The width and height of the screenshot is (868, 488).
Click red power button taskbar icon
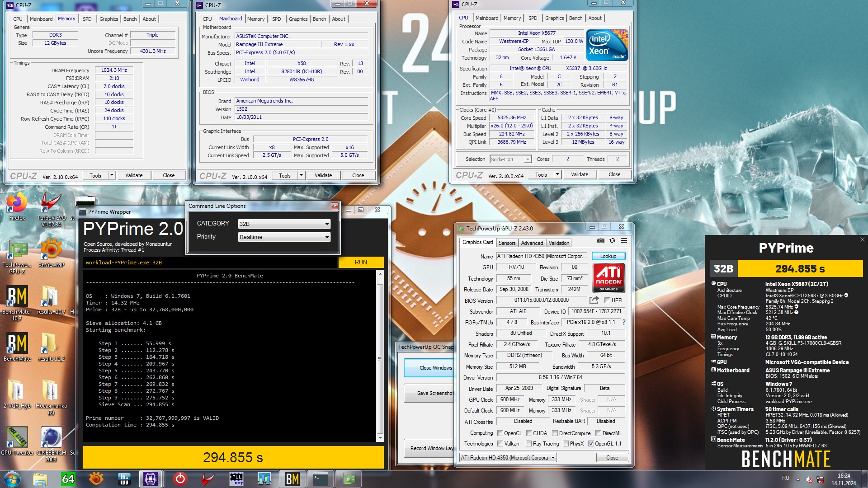point(180,479)
